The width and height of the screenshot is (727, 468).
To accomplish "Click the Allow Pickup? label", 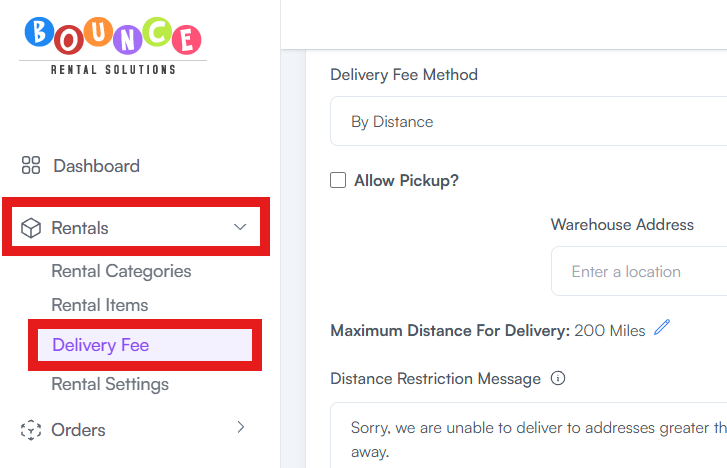I will (406, 180).
